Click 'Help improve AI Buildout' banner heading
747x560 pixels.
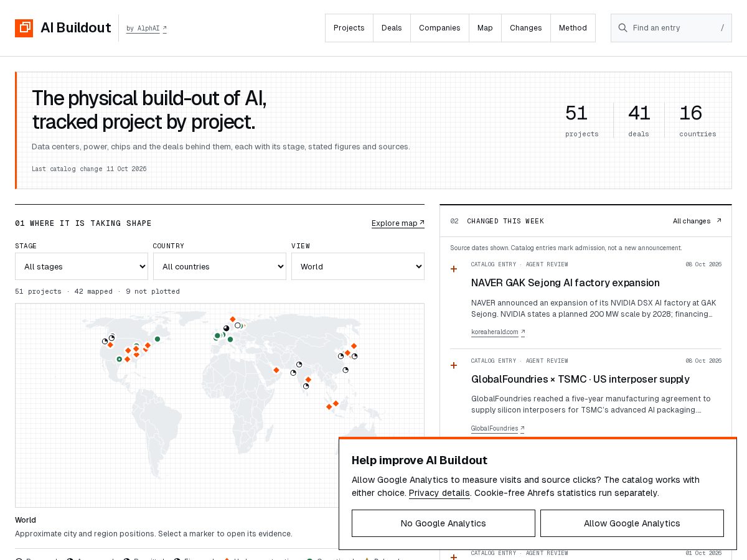(x=420, y=460)
